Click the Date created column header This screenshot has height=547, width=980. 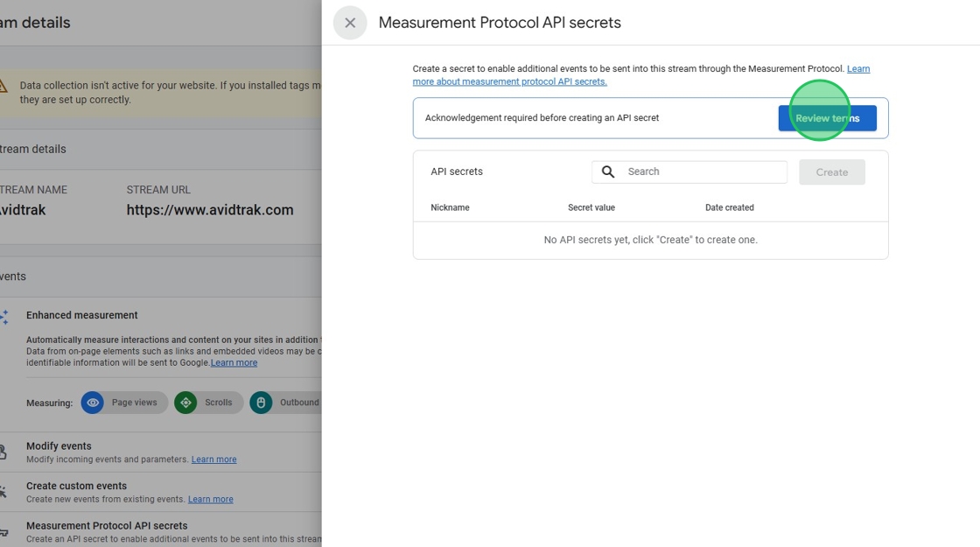tap(730, 207)
